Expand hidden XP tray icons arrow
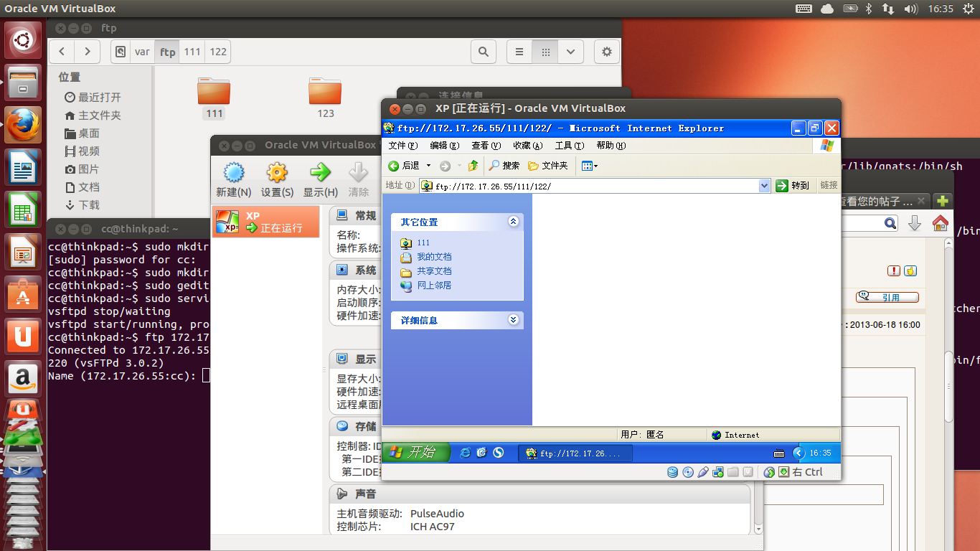 tap(798, 453)
